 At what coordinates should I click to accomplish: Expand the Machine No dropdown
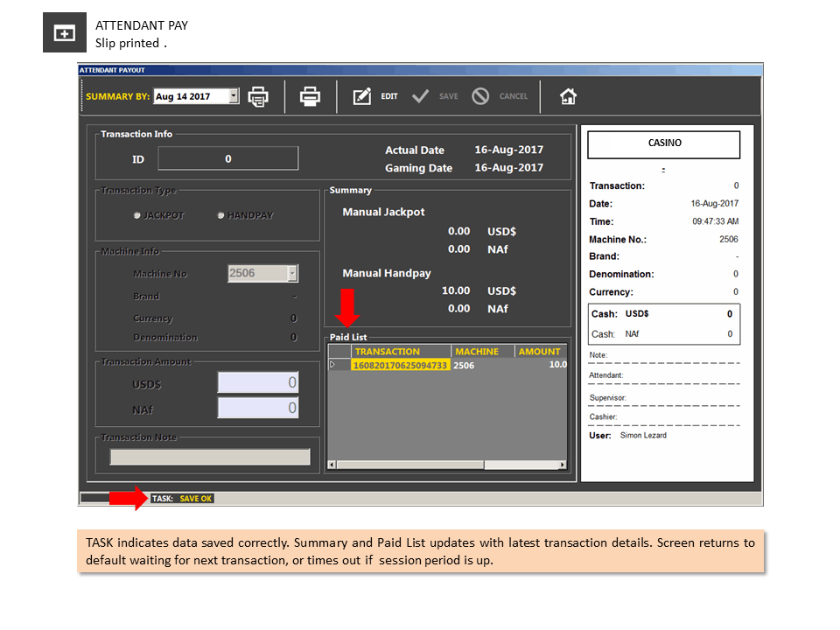[292, 273]
